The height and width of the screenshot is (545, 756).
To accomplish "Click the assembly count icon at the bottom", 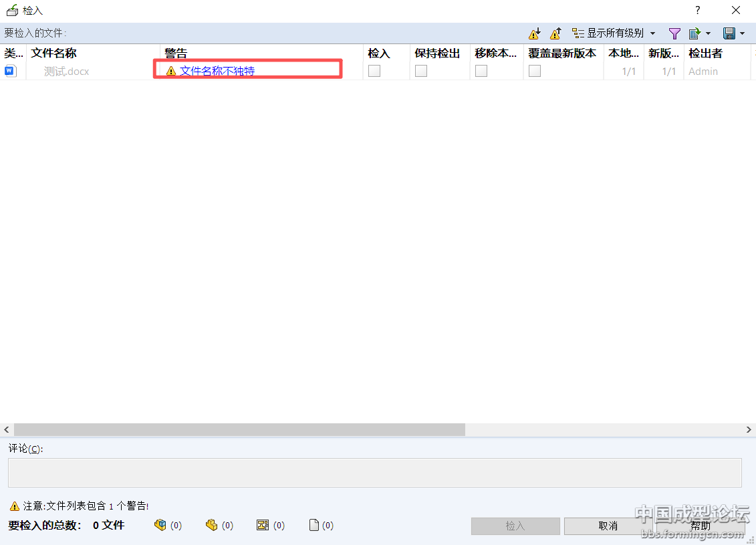I will coord(160,526).
